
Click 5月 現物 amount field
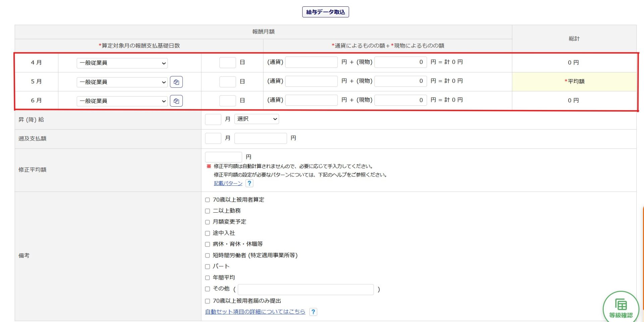[x=400, y=81]
